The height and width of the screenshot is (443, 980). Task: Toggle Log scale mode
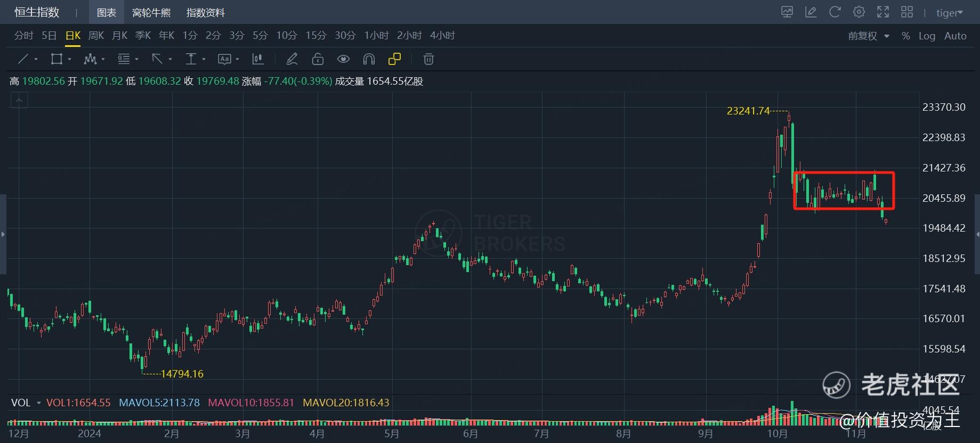pos(927,36)
